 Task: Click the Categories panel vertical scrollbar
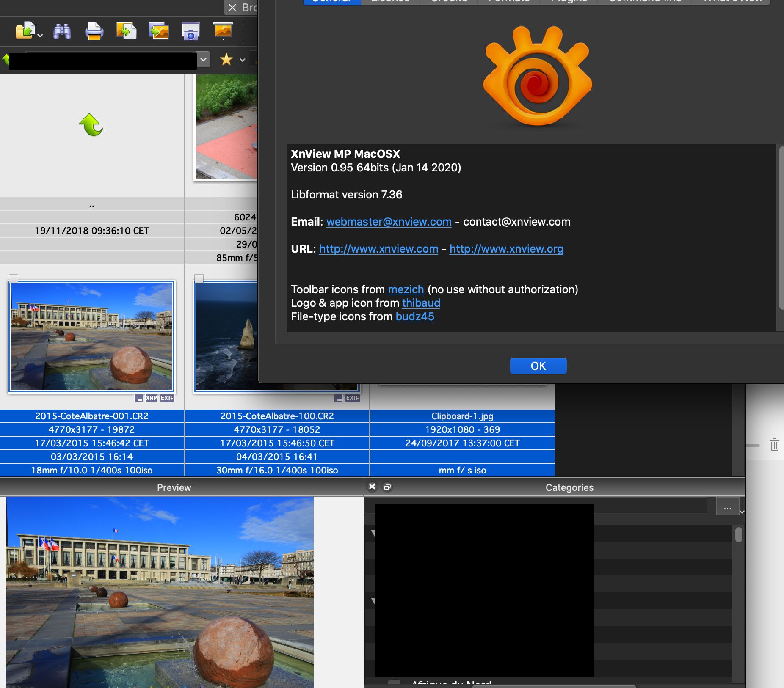(739, 535)
